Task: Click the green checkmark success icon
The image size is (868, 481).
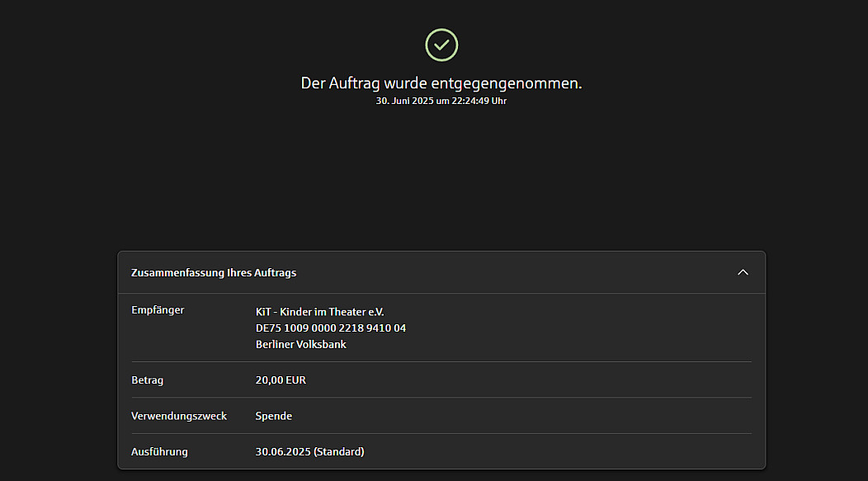Action: pyautogui.click(x=441, y=45)
